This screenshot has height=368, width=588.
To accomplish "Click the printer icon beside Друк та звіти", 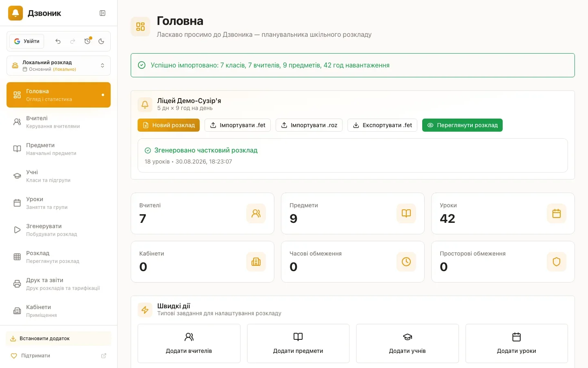I will pyautogui.click(x=17, y=284).
